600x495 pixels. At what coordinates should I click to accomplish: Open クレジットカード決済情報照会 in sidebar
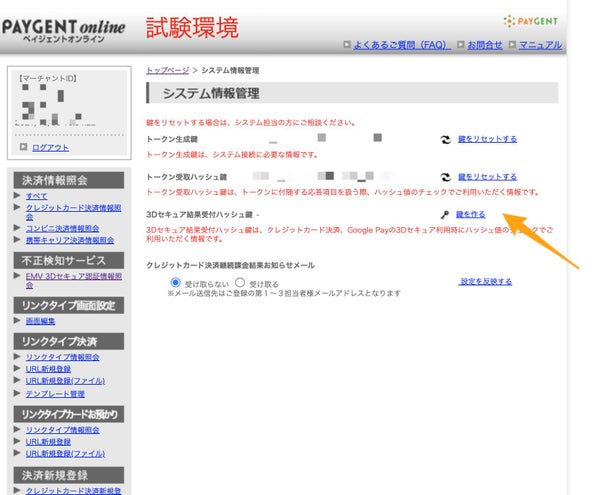[x=73, y=212]
